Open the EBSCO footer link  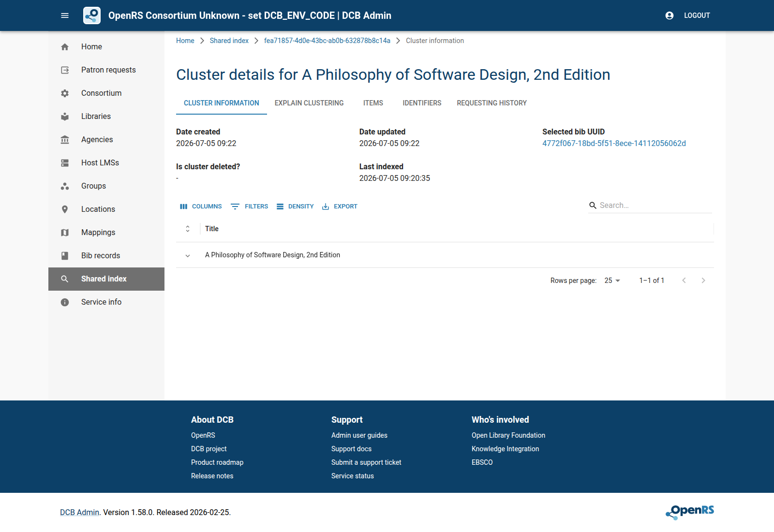[x=482, y=462]
